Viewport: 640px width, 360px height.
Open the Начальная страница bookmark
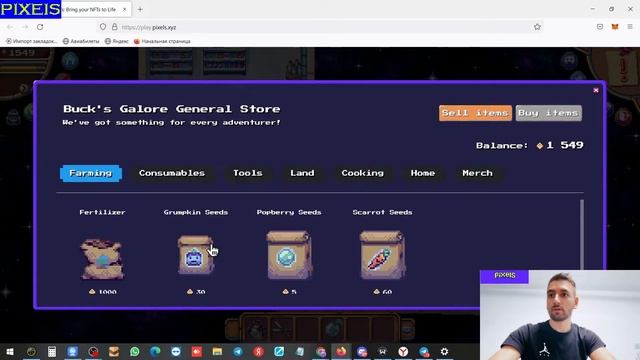(162, 41)
